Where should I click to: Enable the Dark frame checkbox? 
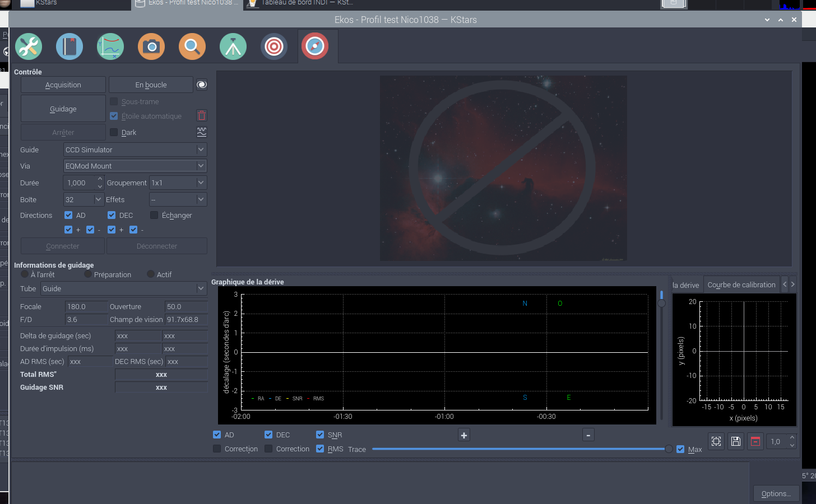114,133
